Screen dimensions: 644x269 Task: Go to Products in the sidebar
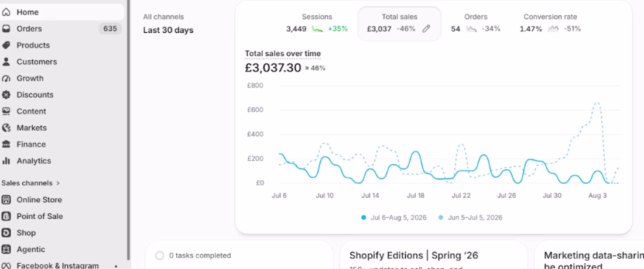click(x=61, y=45)
